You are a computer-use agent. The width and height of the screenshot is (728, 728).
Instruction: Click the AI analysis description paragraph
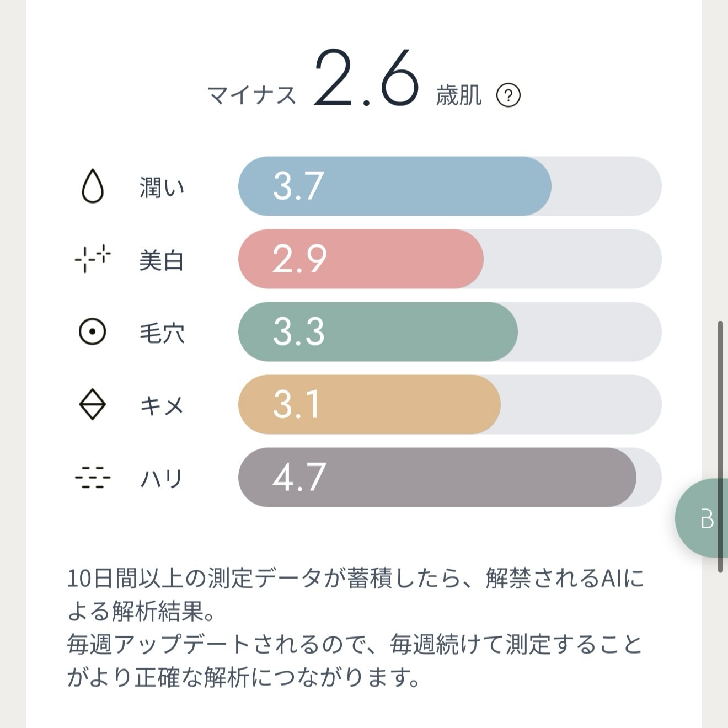356,628
